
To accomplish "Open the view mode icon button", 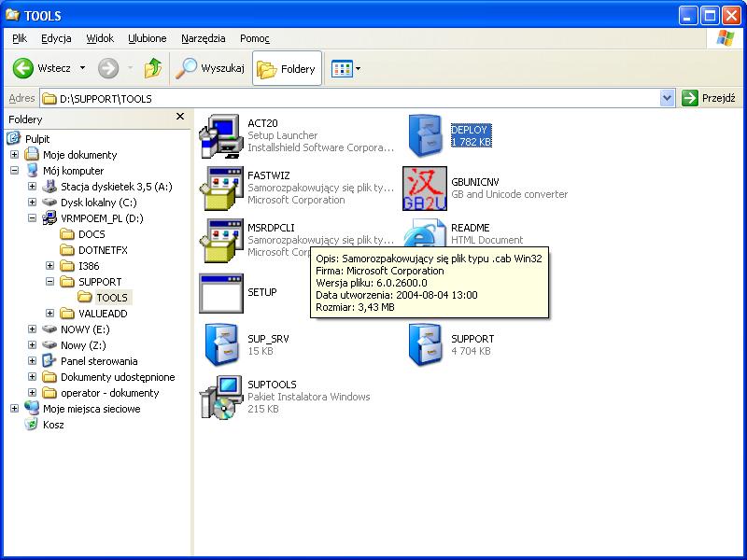I will pos(342,69).
